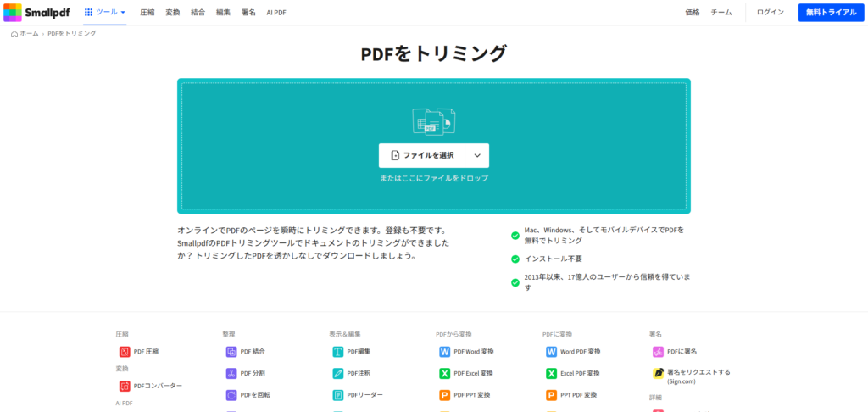Open the PDF注釈 link
This screenshot has height=412, width=868.
(359, 373)
